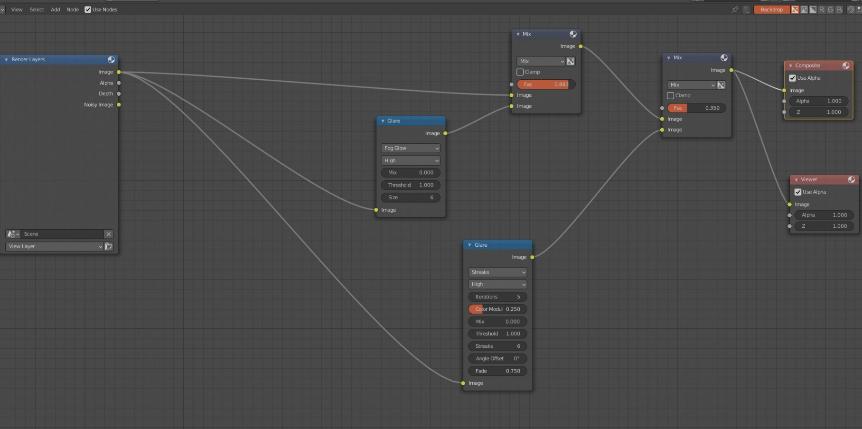Open the Fog Glow glare type dropdown
The height and width of the screenshot is (429, 862).
pyautogui.click(x=411, y=148)
